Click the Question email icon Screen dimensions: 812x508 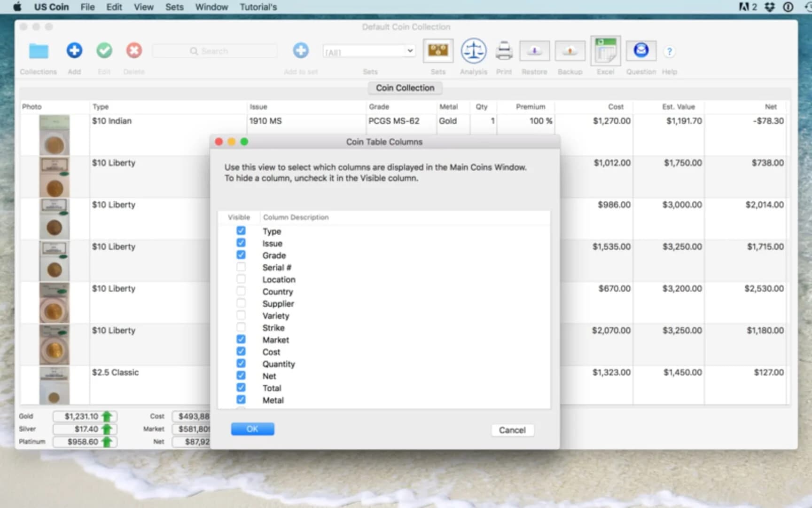pos(641,50)
